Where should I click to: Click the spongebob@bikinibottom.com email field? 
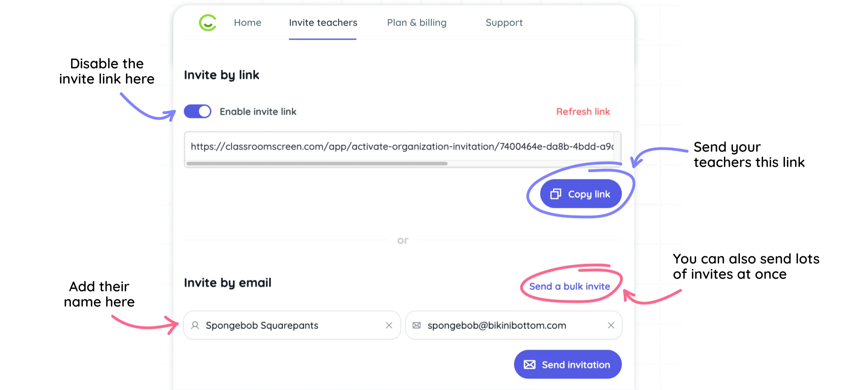pyautogui.click(x=514, y=325)
